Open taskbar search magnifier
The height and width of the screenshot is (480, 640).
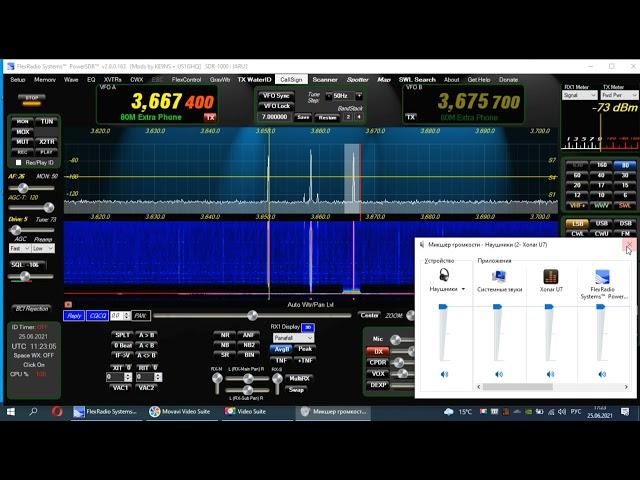[33, 411]
